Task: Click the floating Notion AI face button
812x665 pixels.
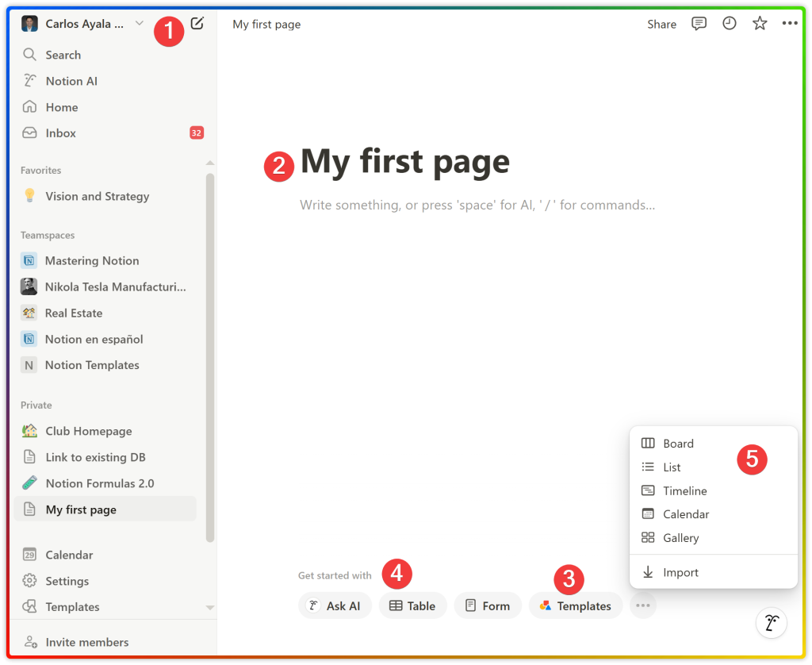Action: coord(772,623)
